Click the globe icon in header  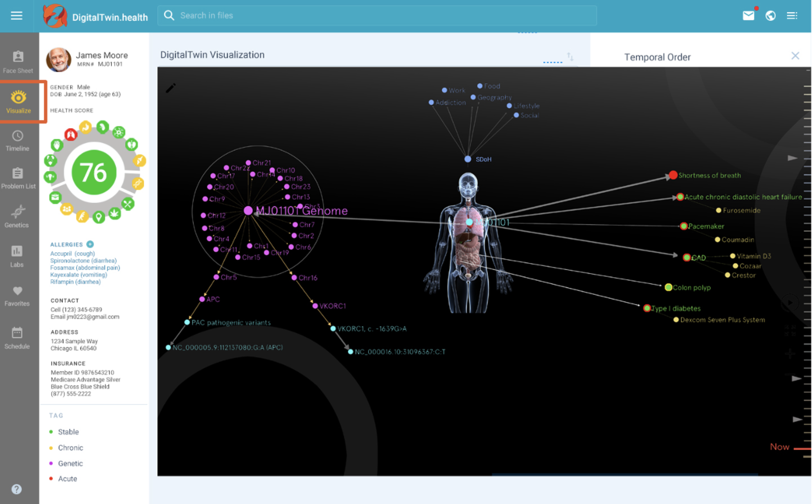pos(770,16)
